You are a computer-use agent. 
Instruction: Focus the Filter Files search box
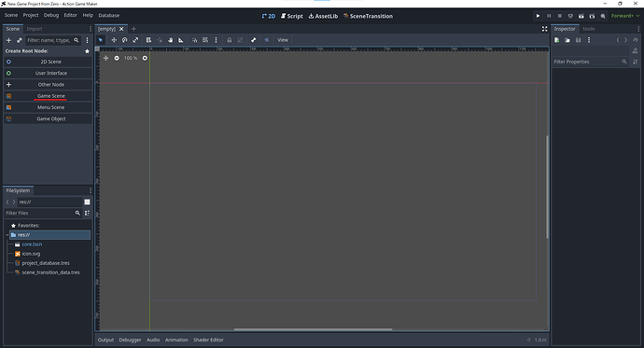pos(42,213)
